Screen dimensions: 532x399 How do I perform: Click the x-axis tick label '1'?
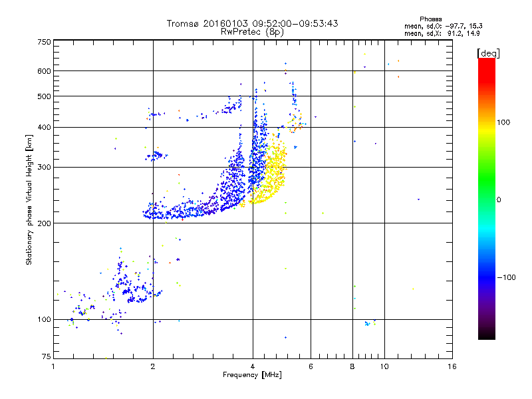pyautogui.click(x=53, y=366)
